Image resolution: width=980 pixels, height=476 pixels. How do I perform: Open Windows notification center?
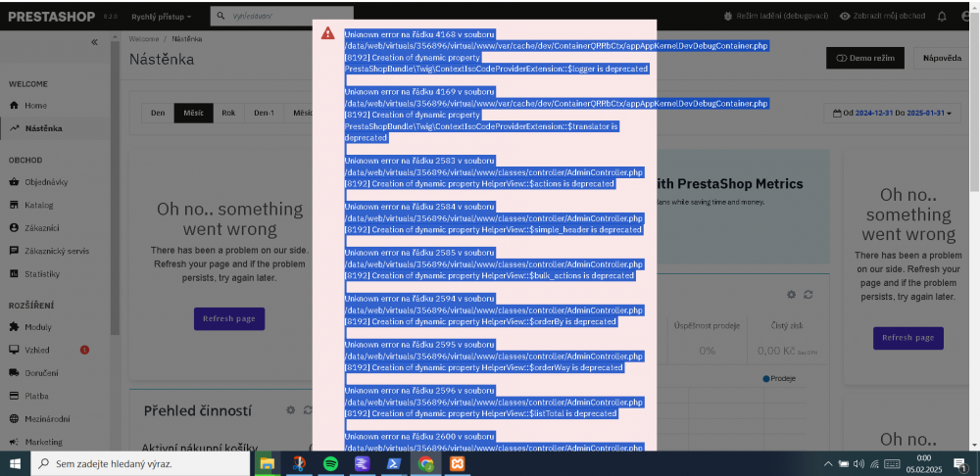(x=958, y=464)
